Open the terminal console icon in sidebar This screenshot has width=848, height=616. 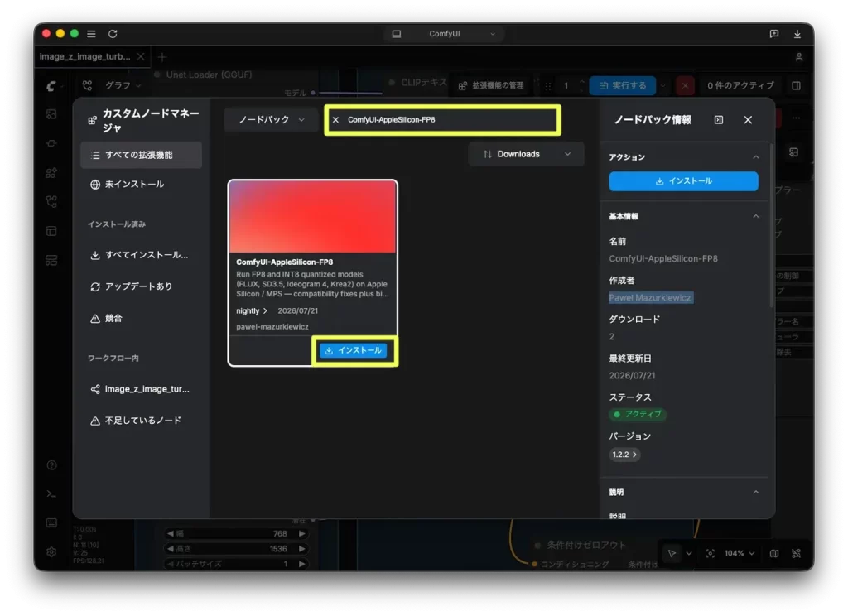[x=51, y=493]
